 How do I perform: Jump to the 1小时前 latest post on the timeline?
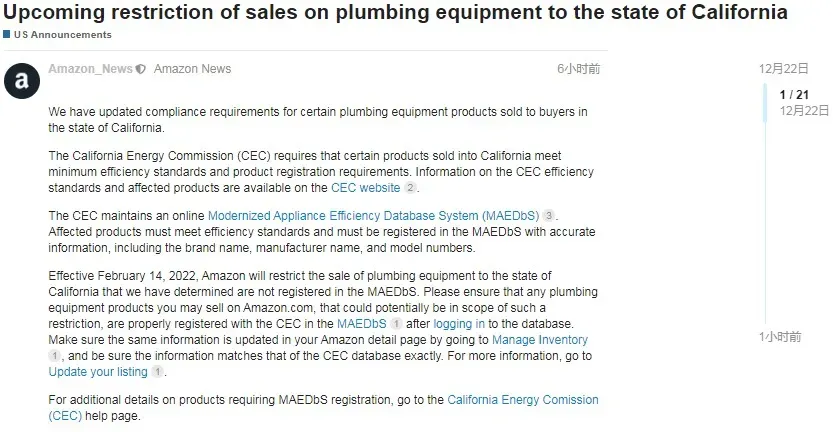pos(780,337)
